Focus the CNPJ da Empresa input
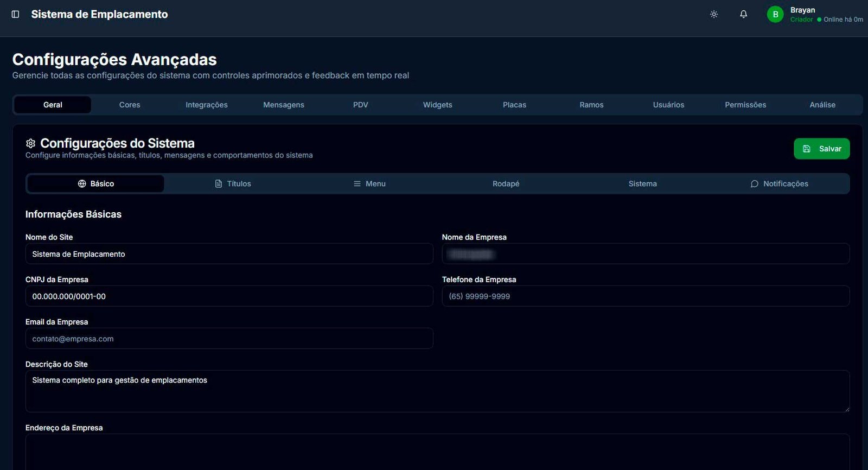868x470 pixels. (x=229, y=296)
